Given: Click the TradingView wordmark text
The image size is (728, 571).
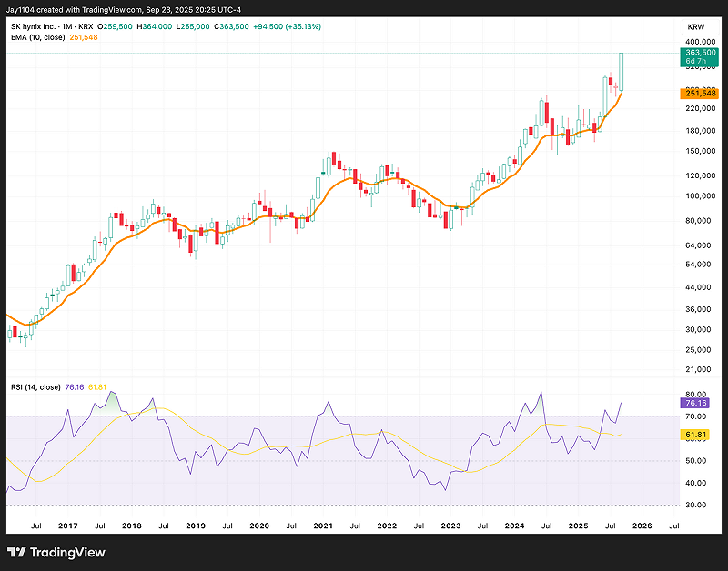Looking at the screenshot, I should (x=67, y=553).
